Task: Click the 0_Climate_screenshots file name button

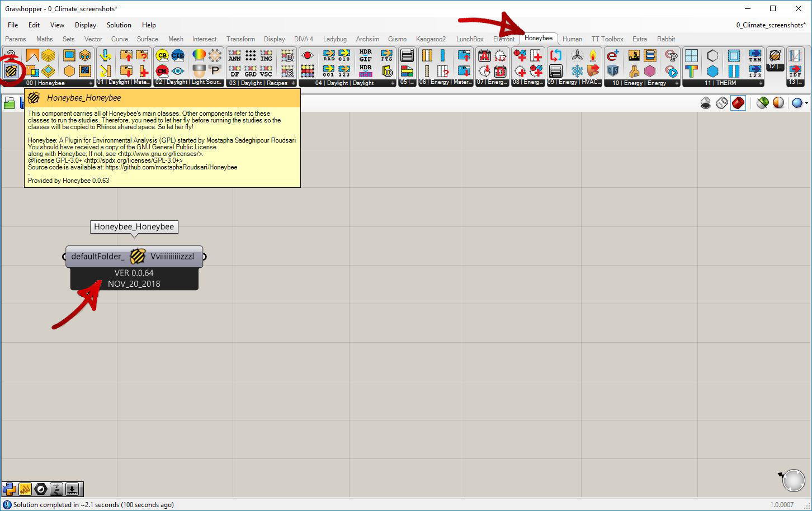Action: click(x=770, y=25)
